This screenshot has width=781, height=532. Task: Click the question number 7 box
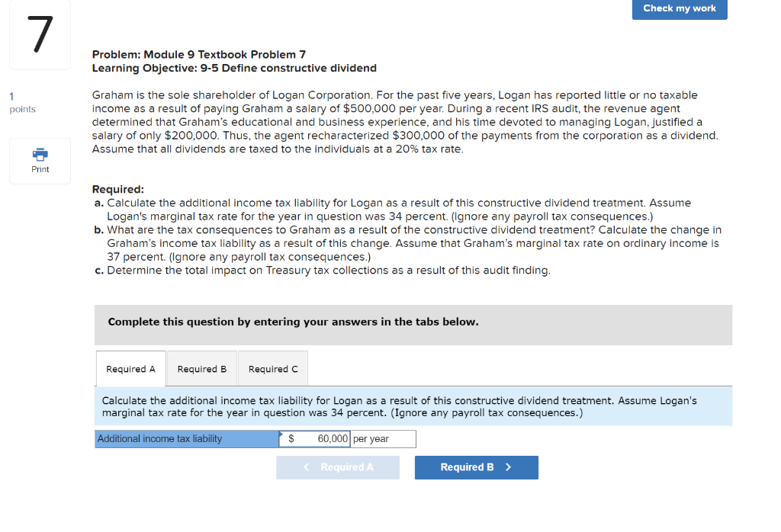pos(39,34)
